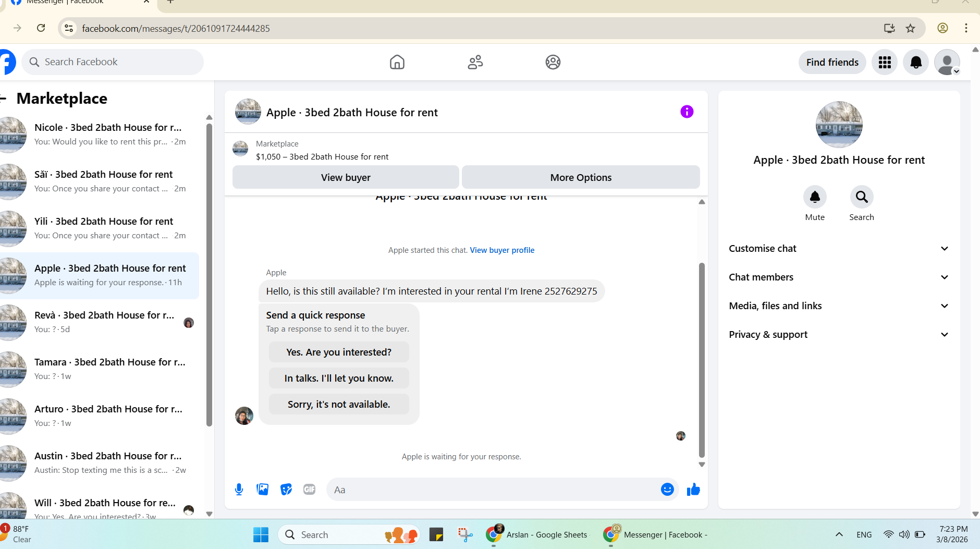Click the Search Facebook field
The height and width of the screenshot is (549, 980).
tap(113, 62)
